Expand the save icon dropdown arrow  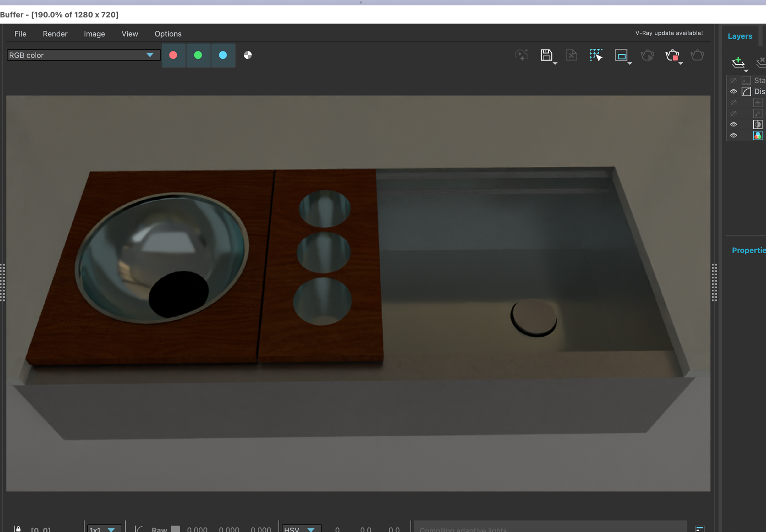pyautogui.click(x=555, y=63)
